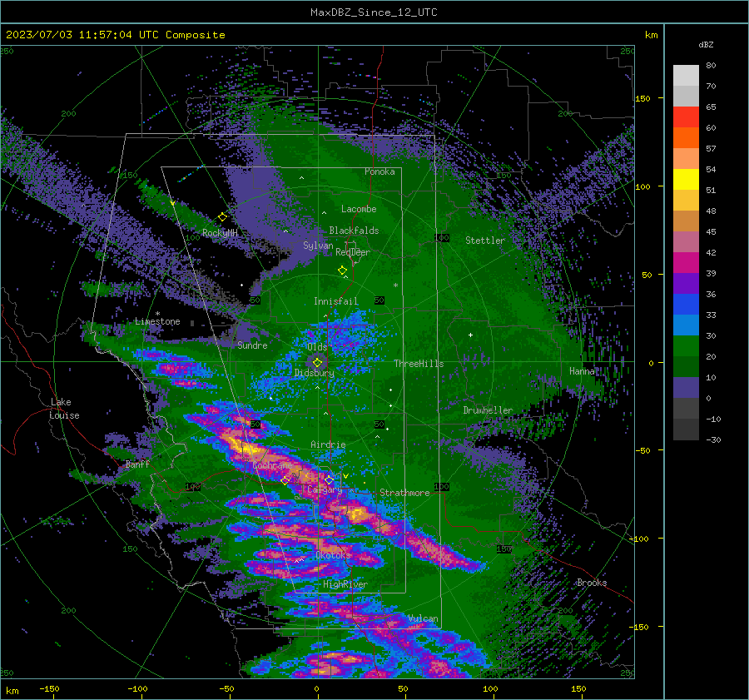
Task: Pick the magenta 42-39 dBZ legend swatch
Action: coord(686,263)
